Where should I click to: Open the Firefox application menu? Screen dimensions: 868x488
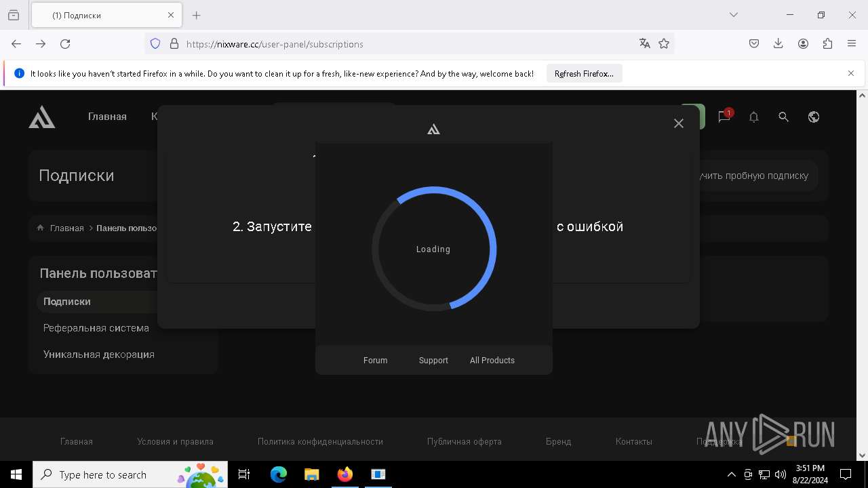(852, 44)
